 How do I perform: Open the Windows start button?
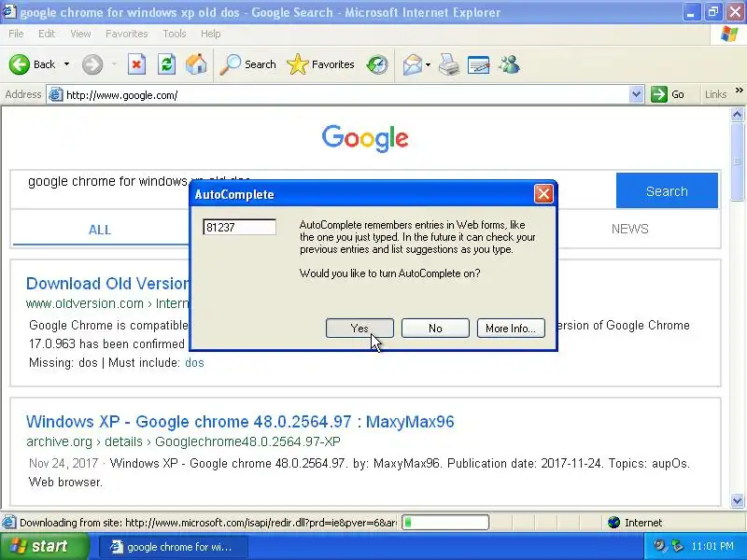tap(43, 546)
